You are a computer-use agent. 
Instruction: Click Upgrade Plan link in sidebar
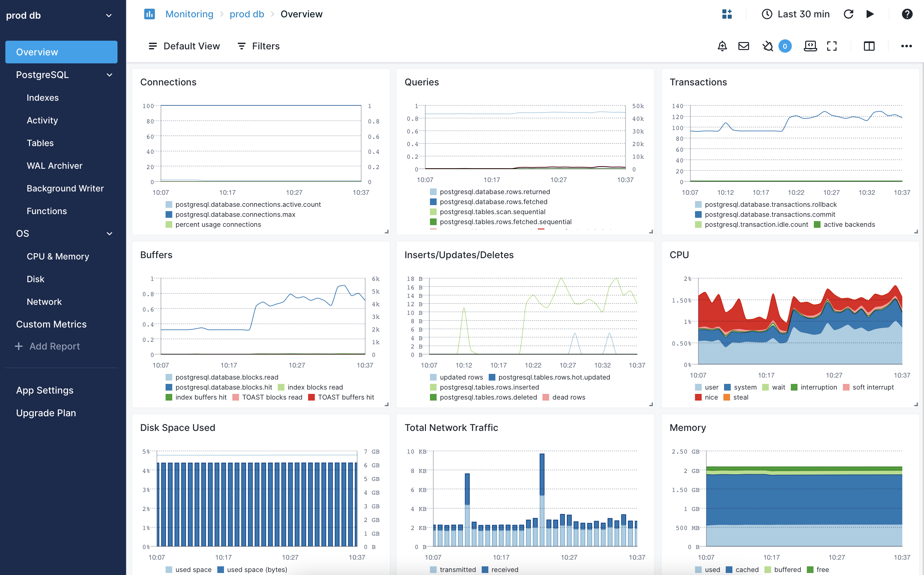[46, 413]
